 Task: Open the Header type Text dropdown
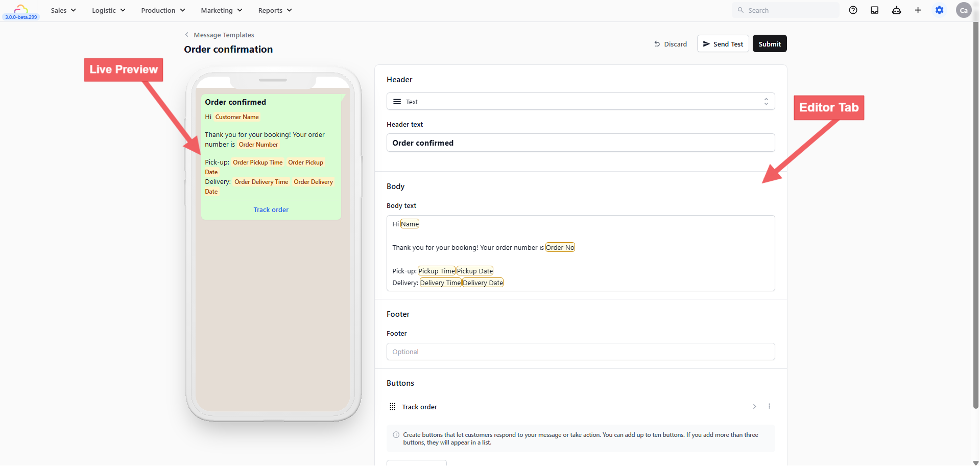pos(581,102)
